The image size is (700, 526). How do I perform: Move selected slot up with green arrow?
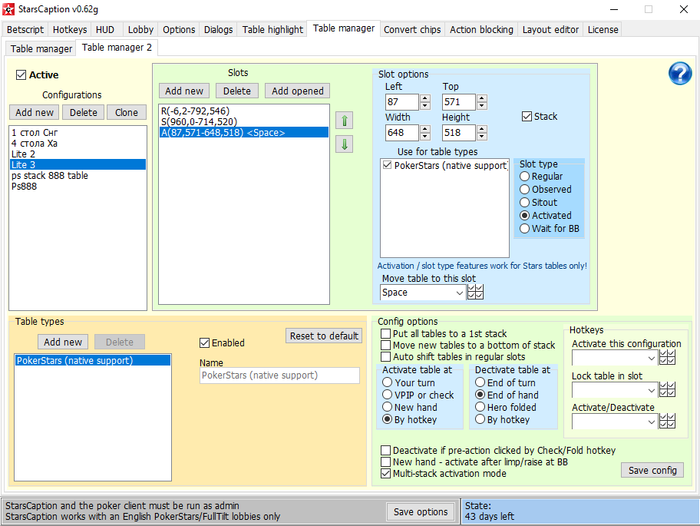[344, 120]
